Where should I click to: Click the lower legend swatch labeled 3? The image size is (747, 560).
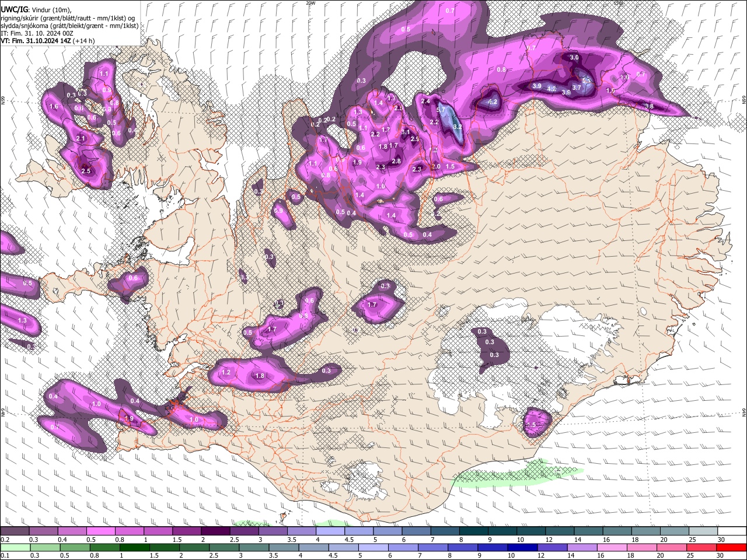click(x=253, y=547)
